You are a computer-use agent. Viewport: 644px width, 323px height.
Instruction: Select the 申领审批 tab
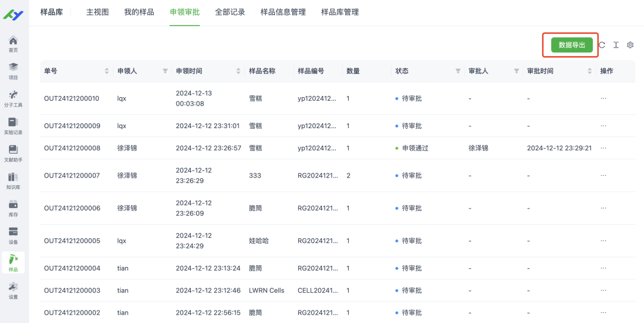click(185, 13)
